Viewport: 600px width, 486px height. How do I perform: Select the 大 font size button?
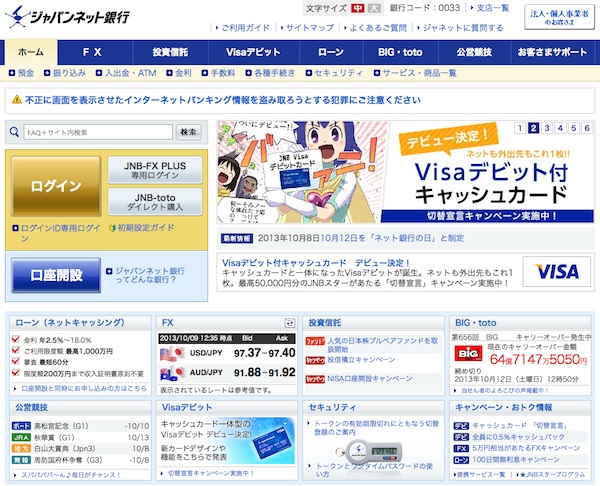coord(373,8)
